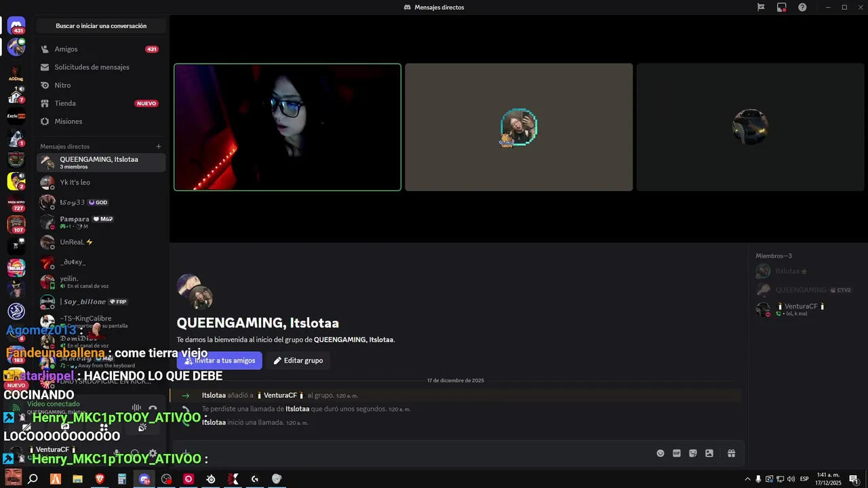Select the right participant avatar tile
This screenshot has height=488, width=868.
coord(750,127)
